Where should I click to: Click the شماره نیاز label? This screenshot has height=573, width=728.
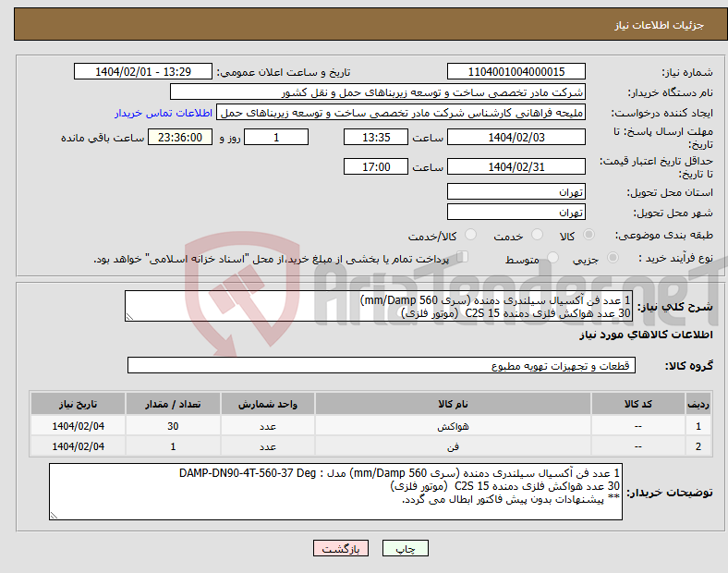(x=687, y=72)
